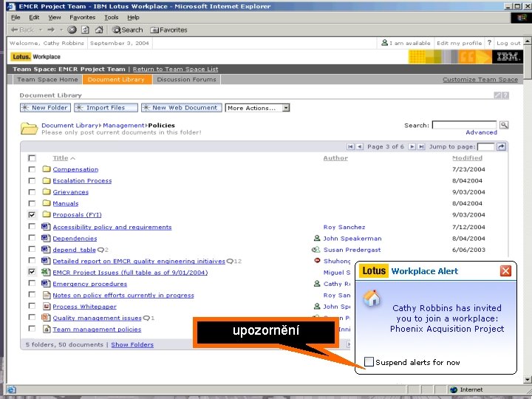Image resolution: width=532 pixels, height=399 pixels.
Task: Click into the Search input field
Action: [465, 125]
